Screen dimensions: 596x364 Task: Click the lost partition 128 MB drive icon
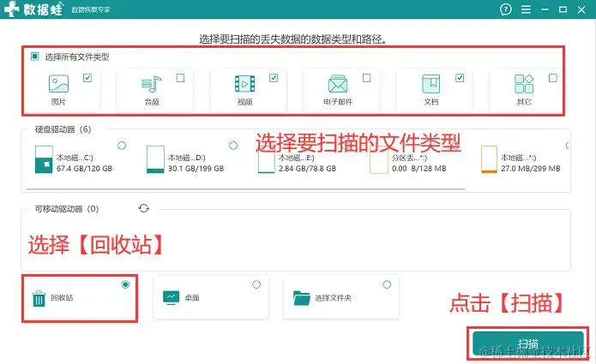(x=378, y=161)
